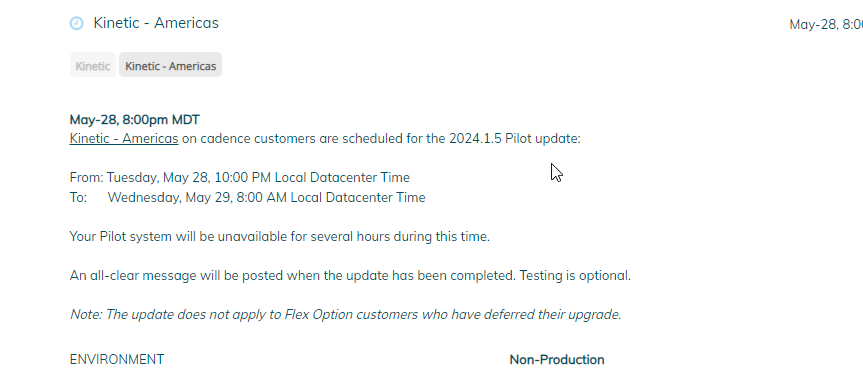Click Wednesday, May 29, 8:00 AM text
Screen dimensions: 863x390
point(197,197)
